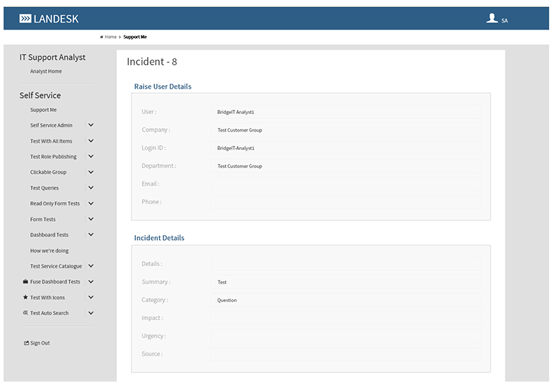Click the Sign Out icon

26,343
